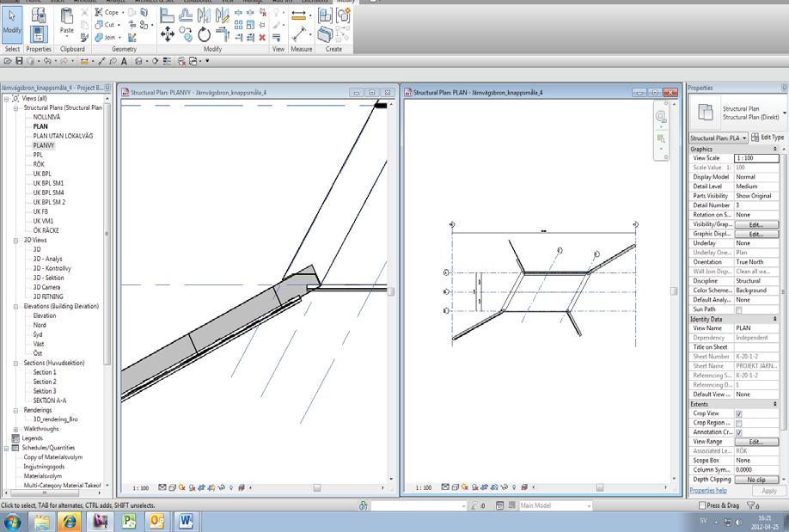
Task: Click the Text 'A' icon in quick access toolbar
Action: pyautogui.click(x=124, y=61)
